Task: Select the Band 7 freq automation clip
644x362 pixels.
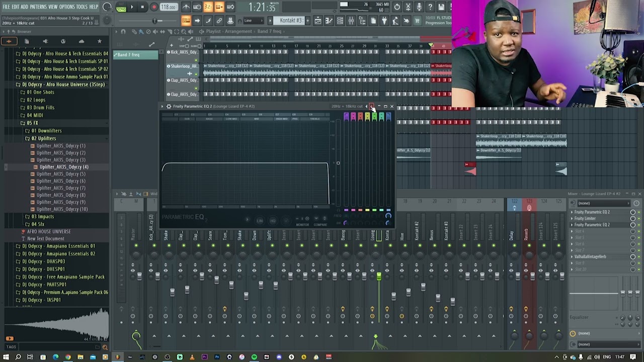Action: point(136,54)
